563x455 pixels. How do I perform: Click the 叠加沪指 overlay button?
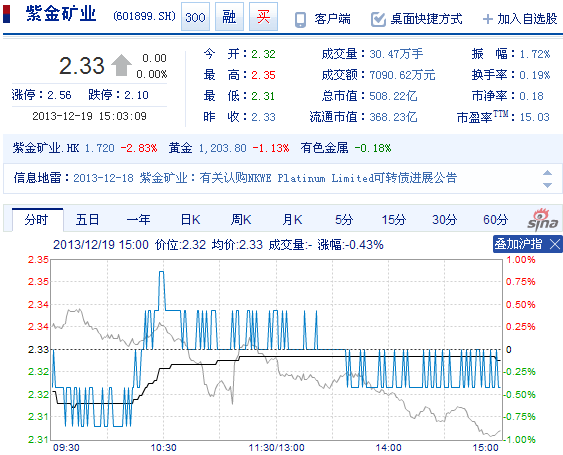[518, 244]
